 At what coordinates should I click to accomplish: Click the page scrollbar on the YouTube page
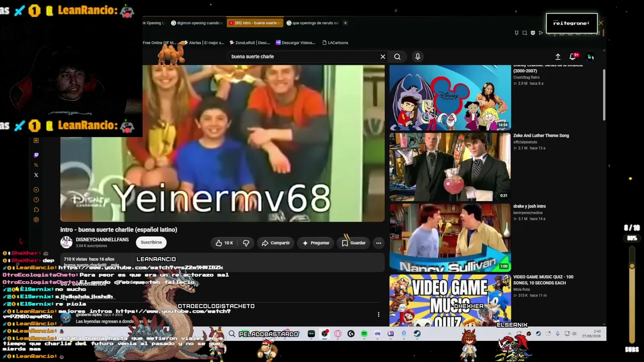[604, 96]
